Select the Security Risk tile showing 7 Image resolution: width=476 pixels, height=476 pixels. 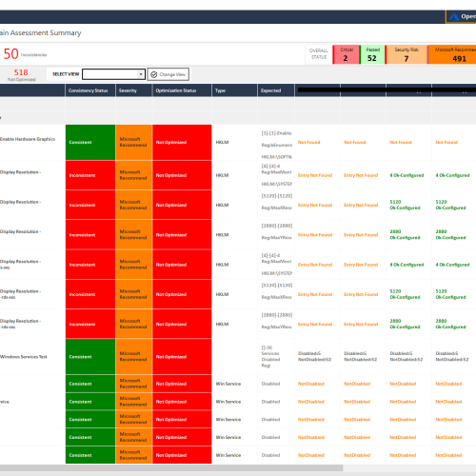click(407, 54)
